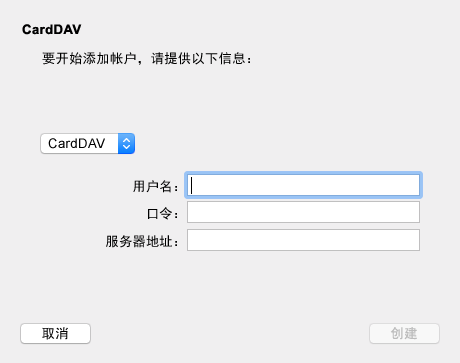This screenshot has height=363, width=460.
Task: Click into the 用户名 text field
Action: coord(303,185)
